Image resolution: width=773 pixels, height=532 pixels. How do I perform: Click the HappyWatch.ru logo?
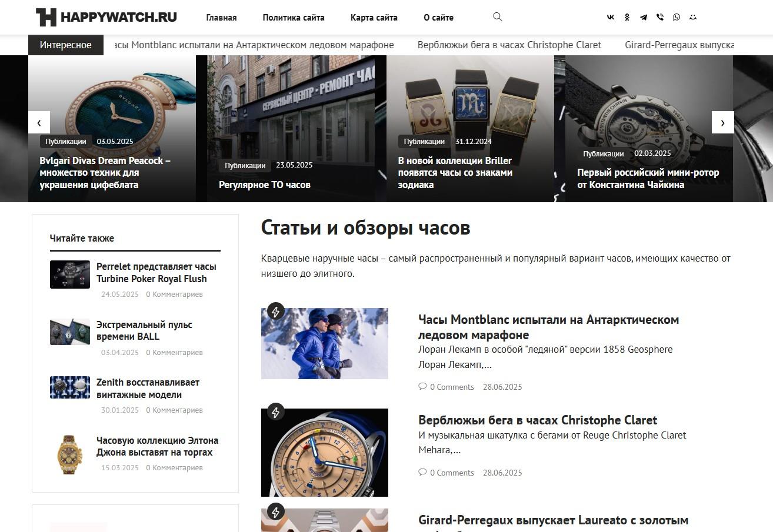106,18
